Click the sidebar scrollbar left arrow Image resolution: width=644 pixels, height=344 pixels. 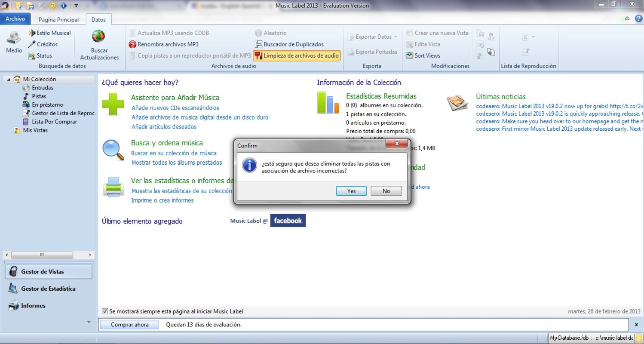pos(6,255)
